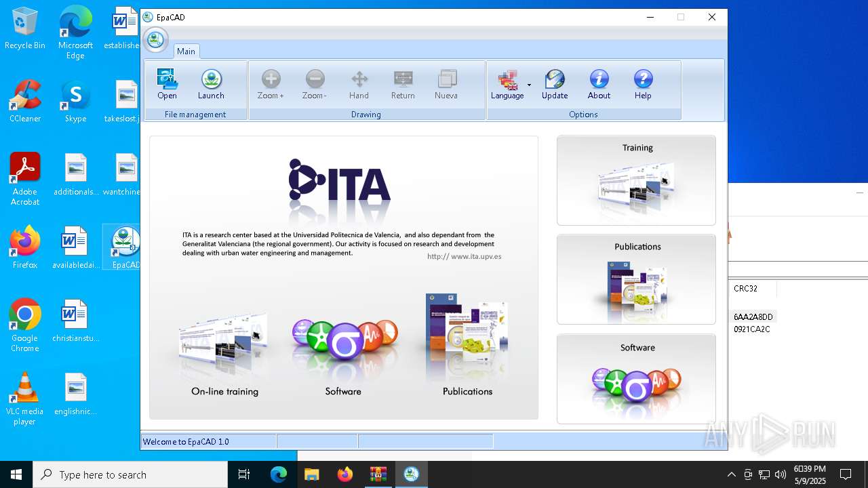The image size is (868, 488).
Task: Select the Zoom + tool
Action: click(271, 84)
